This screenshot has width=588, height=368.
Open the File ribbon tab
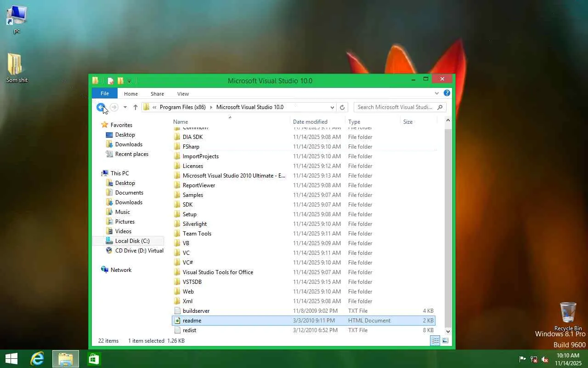coord(105,93)
